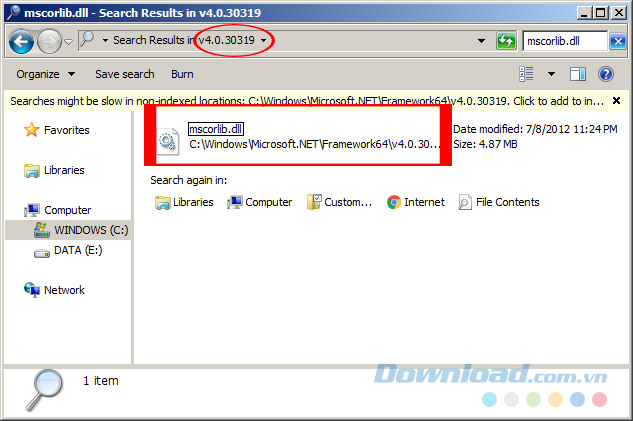Open the address bar history dropdown
This screenshot has height=421, width=633.
[481, 41]
